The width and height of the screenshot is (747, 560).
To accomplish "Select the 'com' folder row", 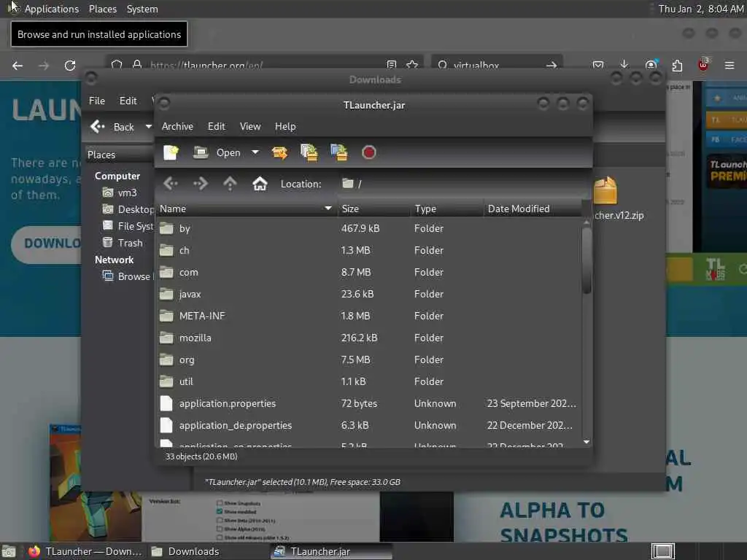I will (368, 273).
